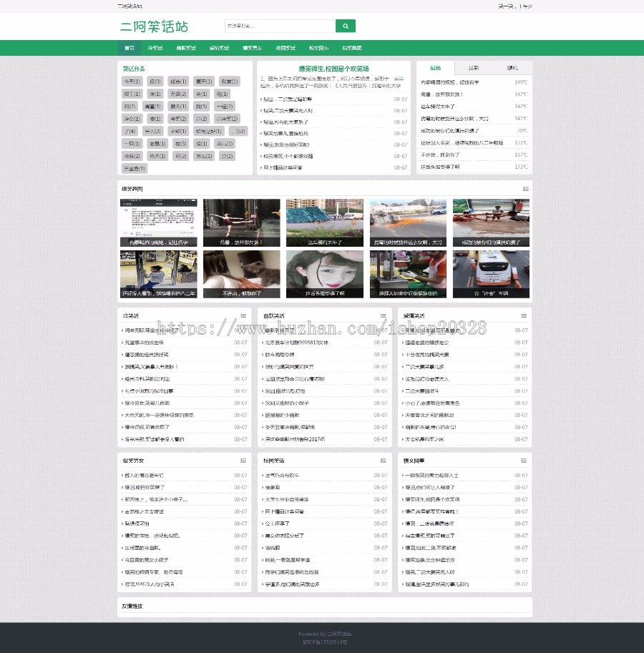Open 请病假 in 校园笑话 list
The width and height of the screenshot is (644, 653).
pos(273,548)
